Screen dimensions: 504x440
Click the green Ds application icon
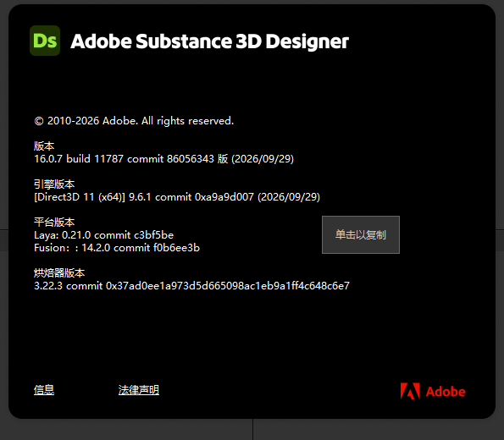(45, 41)
